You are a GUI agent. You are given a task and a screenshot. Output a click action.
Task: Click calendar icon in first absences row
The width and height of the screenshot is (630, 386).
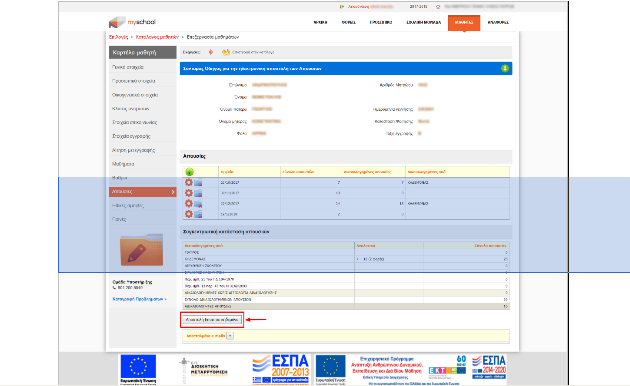(198, 183)
